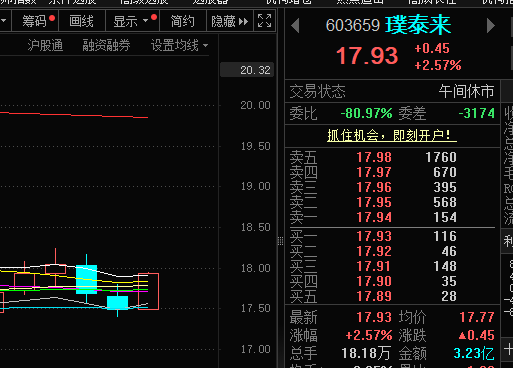The image size is (513, 368).
Task: Click the fullscreen expand icon
Action: pos(265,21)
